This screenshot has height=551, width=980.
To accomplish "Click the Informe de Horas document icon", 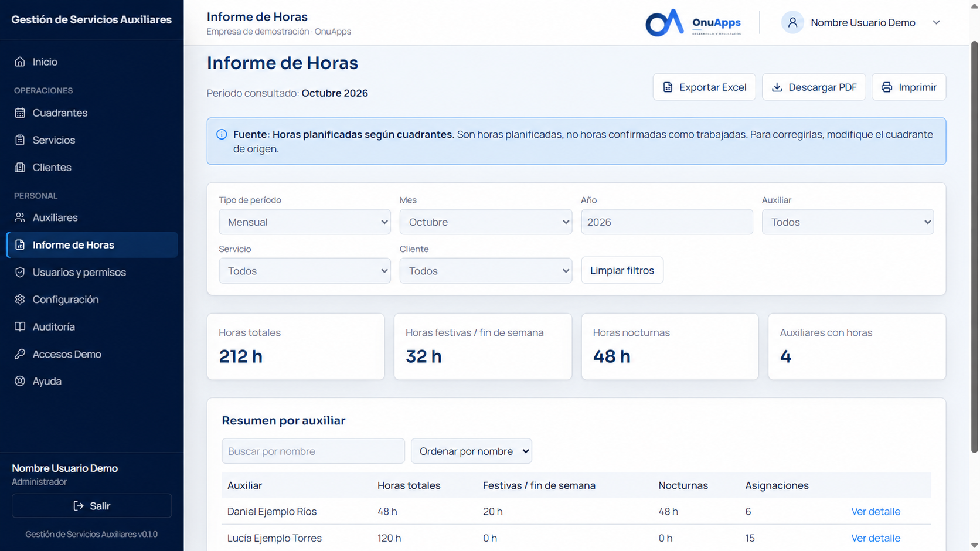I will pyautogui.click(x=20, y=245).
